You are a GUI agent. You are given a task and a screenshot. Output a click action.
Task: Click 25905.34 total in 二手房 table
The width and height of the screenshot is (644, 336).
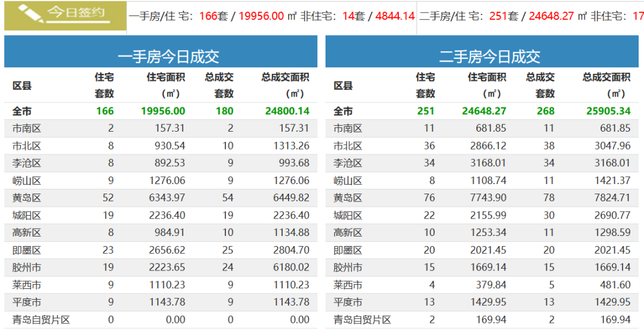coord(608,111)
